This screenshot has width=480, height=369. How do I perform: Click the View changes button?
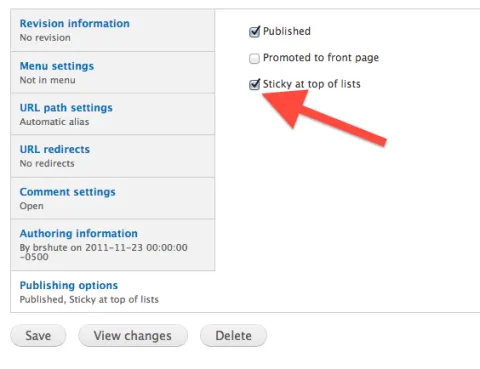(133, 335)
